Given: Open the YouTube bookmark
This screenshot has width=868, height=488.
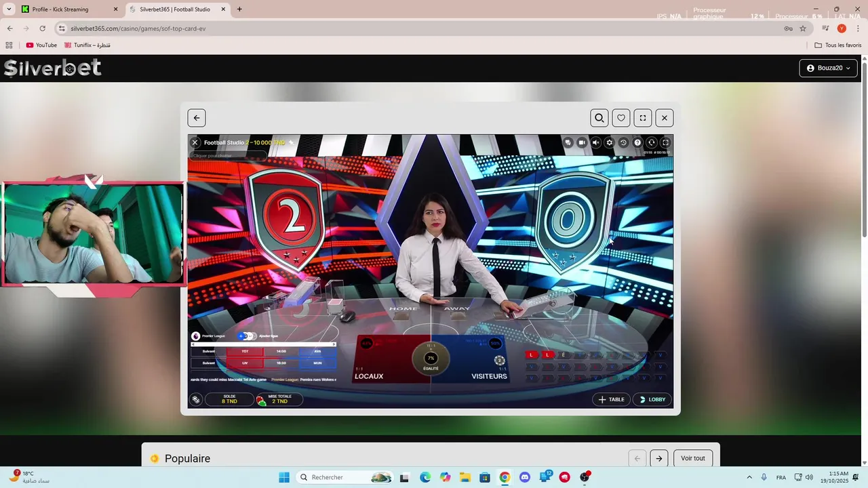Looking at the screenshot, I should (x=41, y=45).
